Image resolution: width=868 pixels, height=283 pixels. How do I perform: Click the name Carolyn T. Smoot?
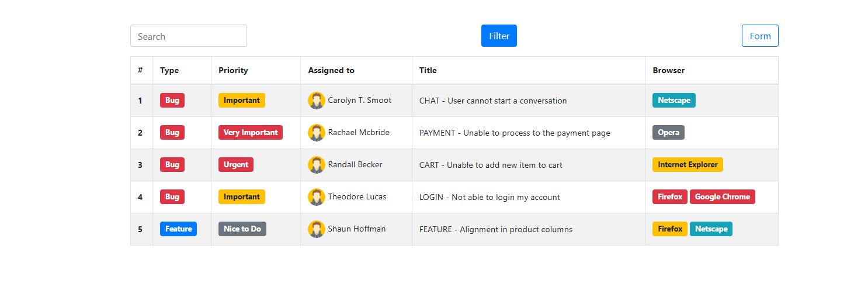360,100
